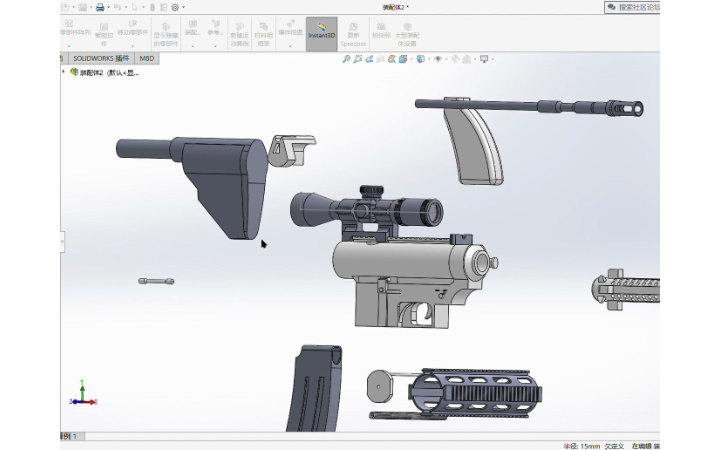Click the 材料明细表 bill of materials tool

click(x=264, y=34)
